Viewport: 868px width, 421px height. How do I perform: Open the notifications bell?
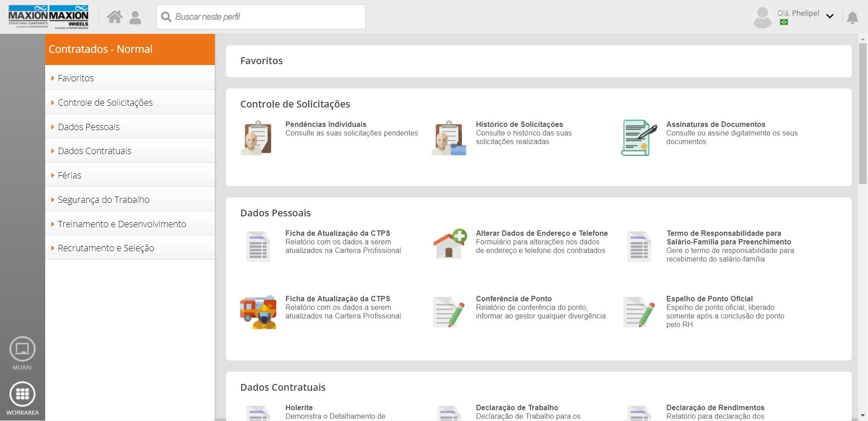852,18
